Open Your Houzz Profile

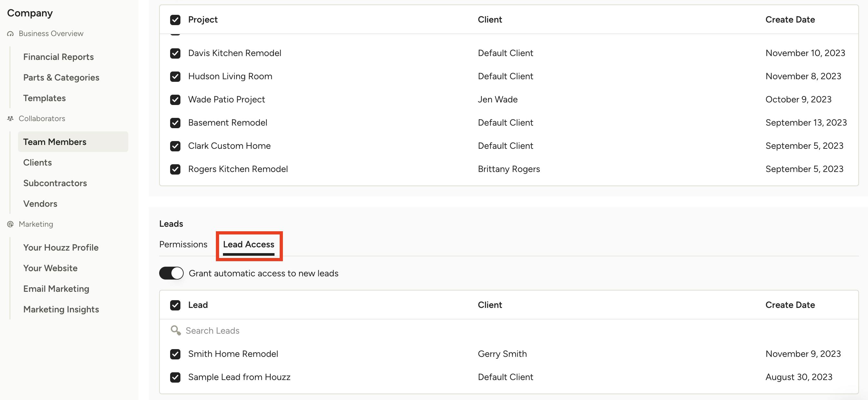(61, 247)
